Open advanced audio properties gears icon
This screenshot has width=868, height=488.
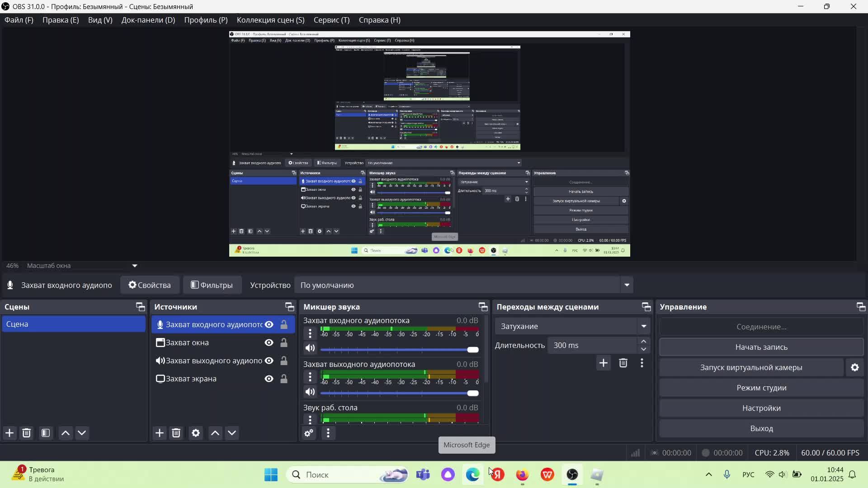[309, 433]
